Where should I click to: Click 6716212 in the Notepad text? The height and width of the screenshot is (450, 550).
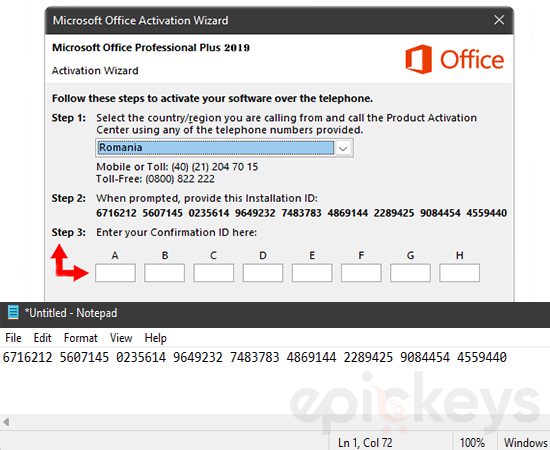(x=27, y=357)
